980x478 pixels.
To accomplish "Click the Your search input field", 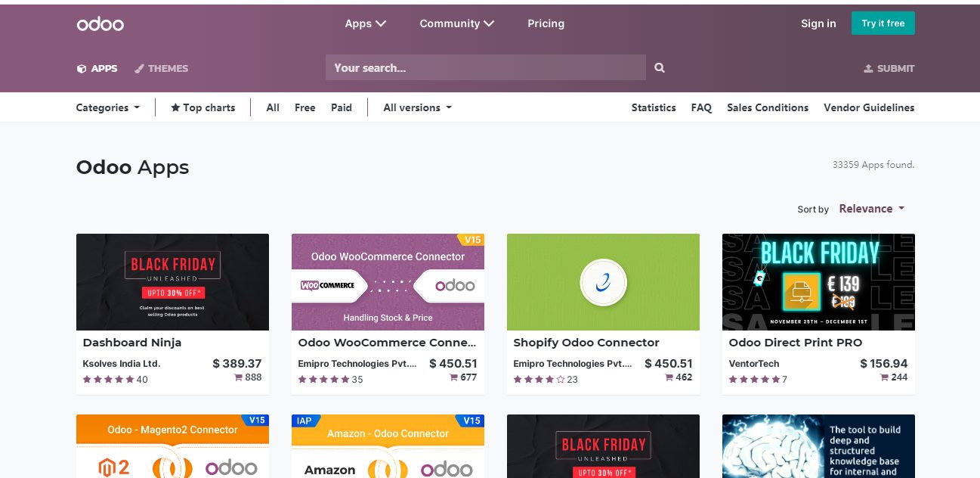I will pos(485,68).
